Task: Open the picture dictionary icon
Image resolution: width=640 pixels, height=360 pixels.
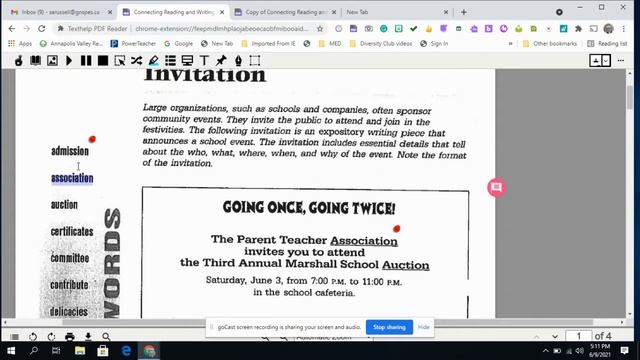Action: click(x=52, y=61)
